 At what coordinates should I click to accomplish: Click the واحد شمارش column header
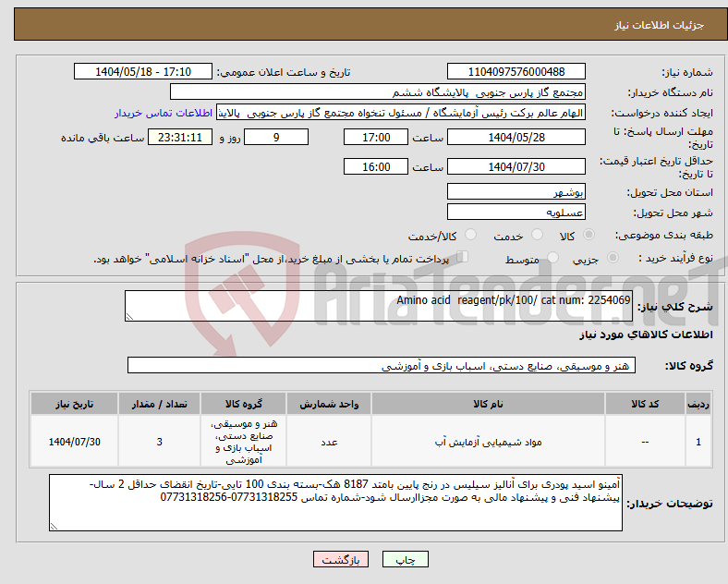tap(329, 404)
